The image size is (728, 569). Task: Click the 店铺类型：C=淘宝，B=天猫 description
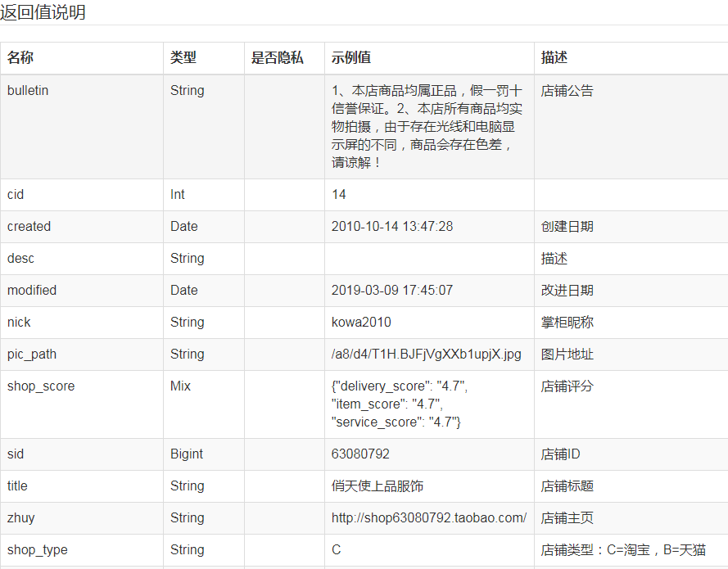623,550
